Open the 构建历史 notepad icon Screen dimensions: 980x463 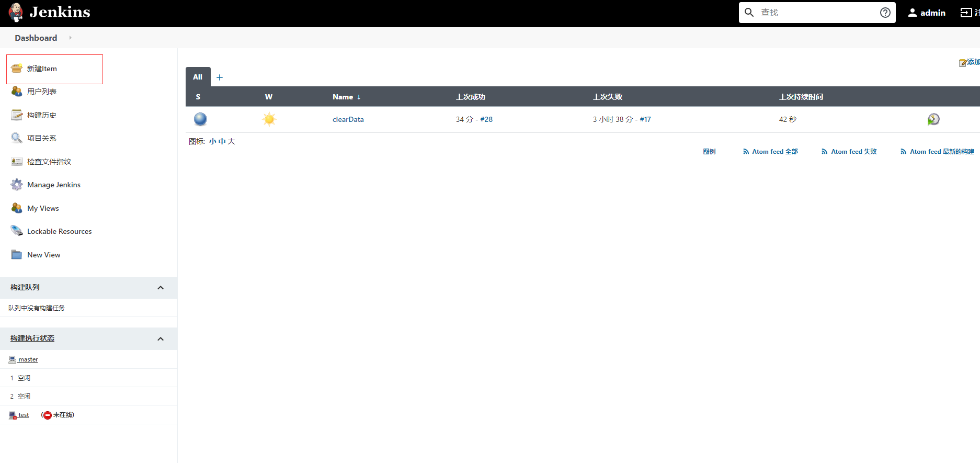pyautogui.click(x=17, y=115)
